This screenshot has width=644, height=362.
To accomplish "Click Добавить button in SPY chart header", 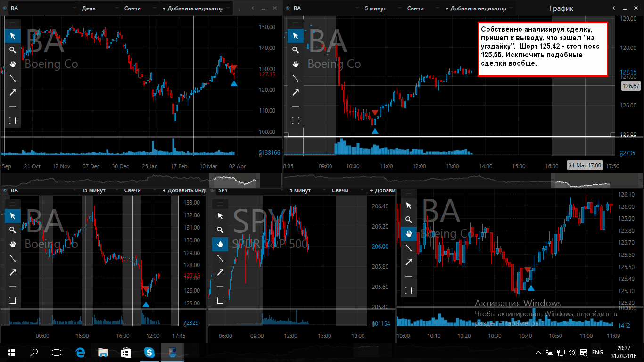I will pos(382,190).
